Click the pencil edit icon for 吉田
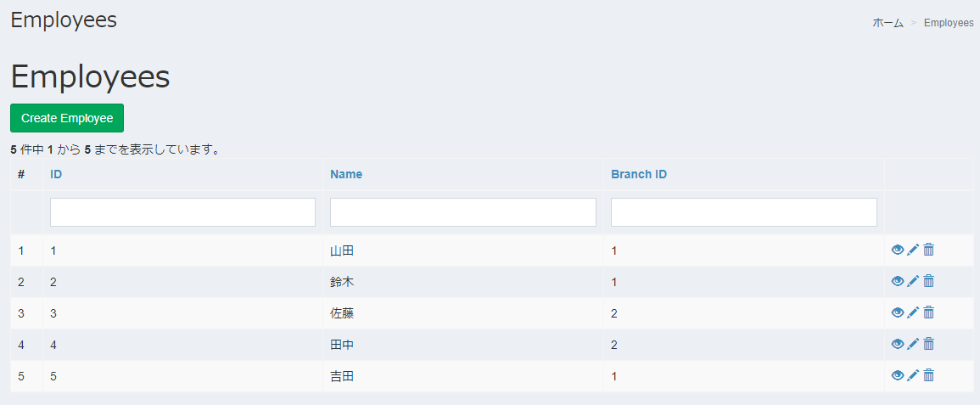980x405 pixels. point(913,375)
